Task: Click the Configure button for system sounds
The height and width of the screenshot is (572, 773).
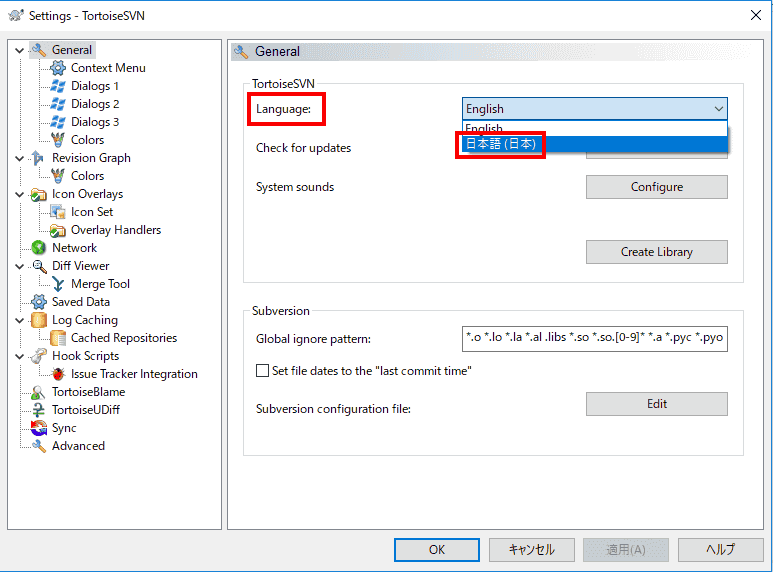Action: [x=657, y=187]
